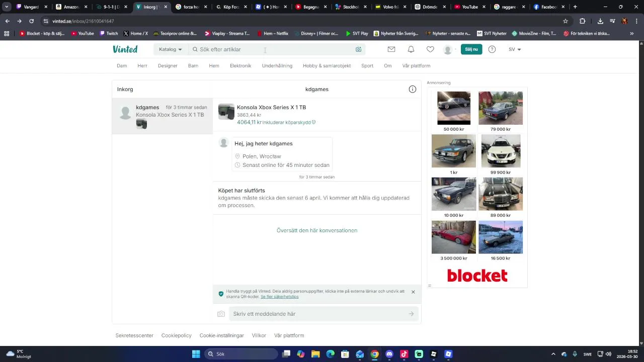Open Microsoft Edge from the taskbar
This screenshot has width=644, height=362.
331,354
